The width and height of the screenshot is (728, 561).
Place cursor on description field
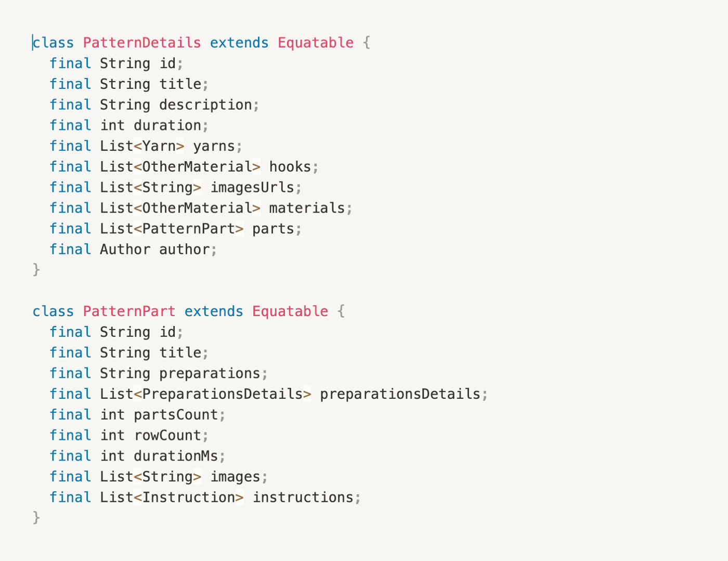click(x=205, y=105)
